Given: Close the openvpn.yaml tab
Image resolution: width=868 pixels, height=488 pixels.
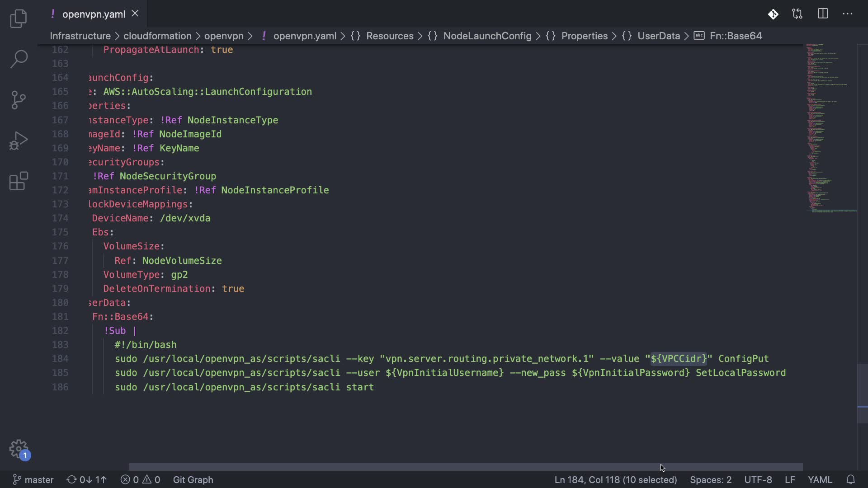Looking at the screenshot, I should [135, 14].
